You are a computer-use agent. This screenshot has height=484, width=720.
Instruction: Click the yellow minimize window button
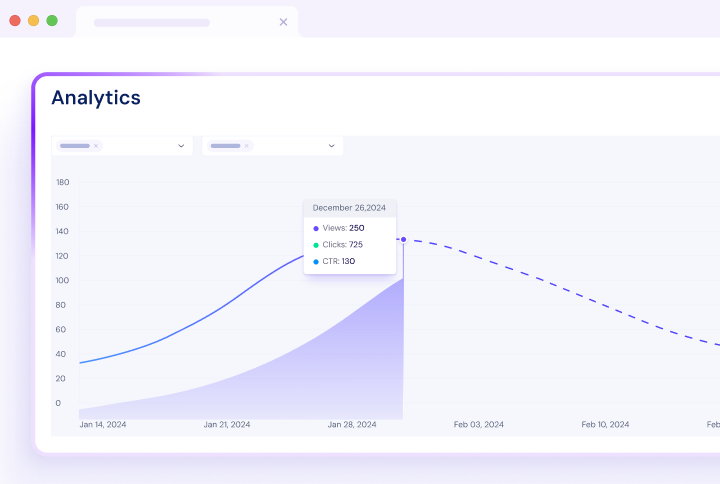click(33, 20)
